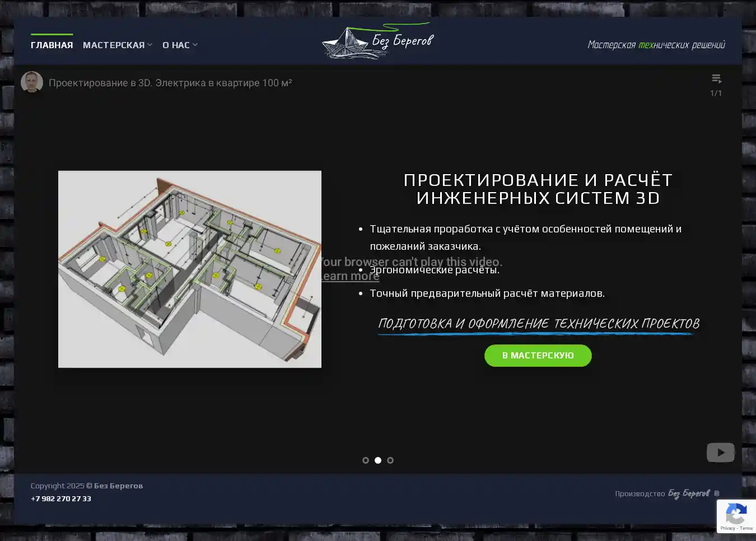Click the phone number +7 982 270 27 33
This screenshot has width=756, height=541.
click(61, 498)
